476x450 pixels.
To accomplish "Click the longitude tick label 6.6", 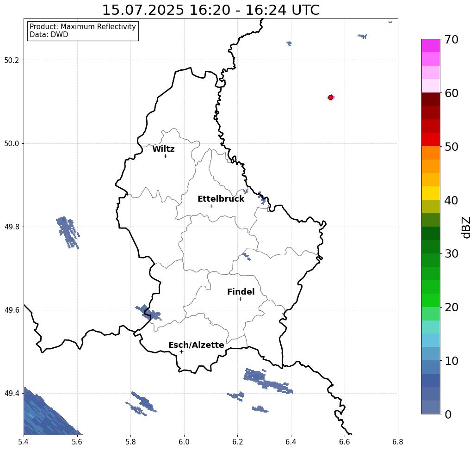I will pyautogui.click(x=344, y=442).
